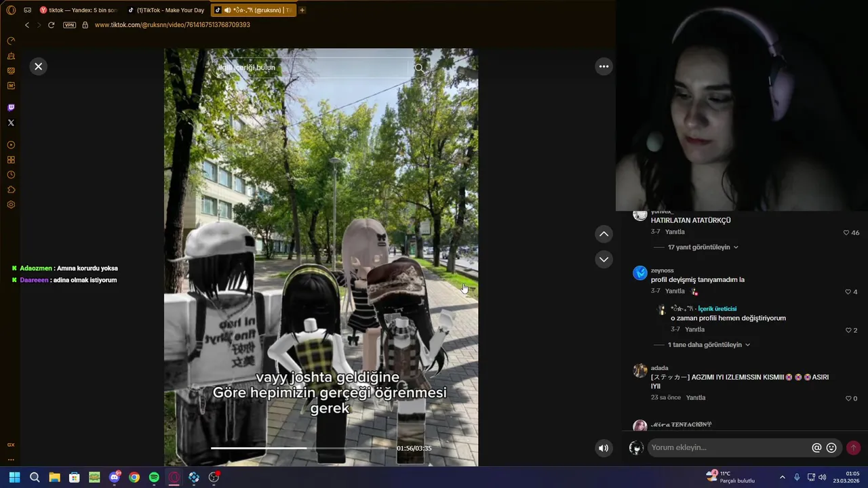Image resolution: width=868 pixels, height=488 pixels.
Task: Open Settings gear in Opera sidebar
Action: tap(11, 205)
